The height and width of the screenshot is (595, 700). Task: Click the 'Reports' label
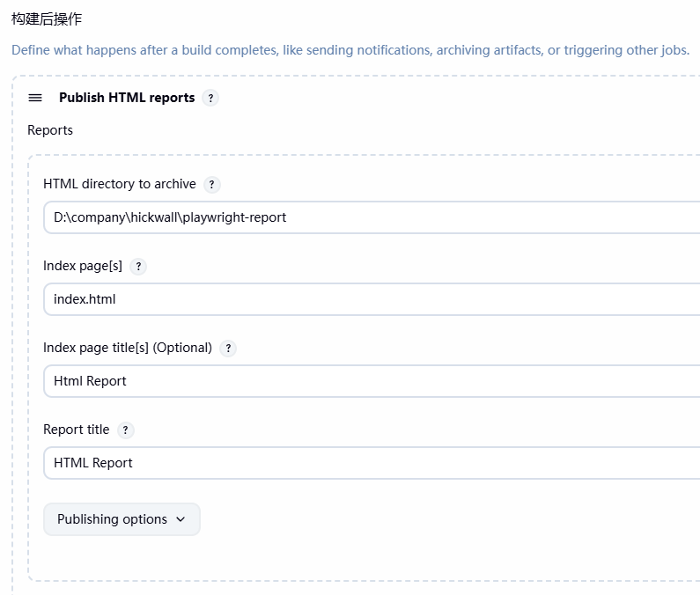(x=50, y=130)
